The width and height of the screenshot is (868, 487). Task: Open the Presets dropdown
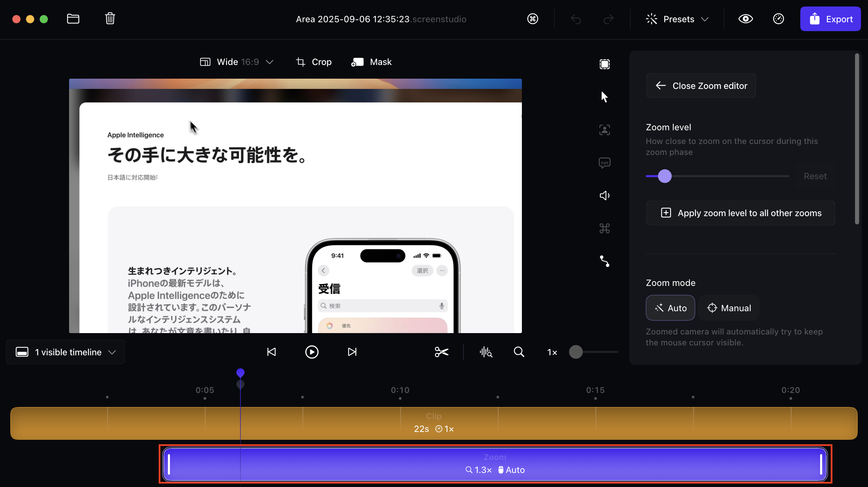[677, 19]
